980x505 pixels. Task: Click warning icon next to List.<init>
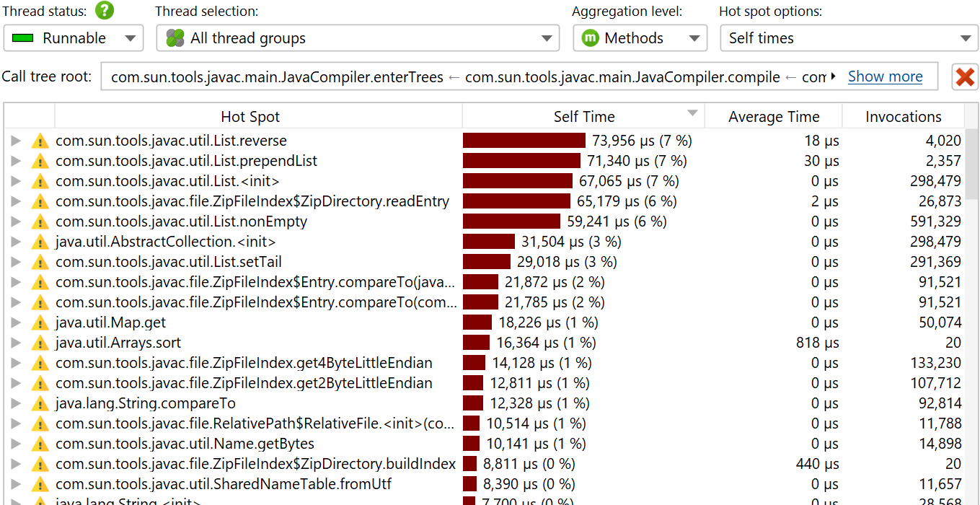(x=40, y=181)
